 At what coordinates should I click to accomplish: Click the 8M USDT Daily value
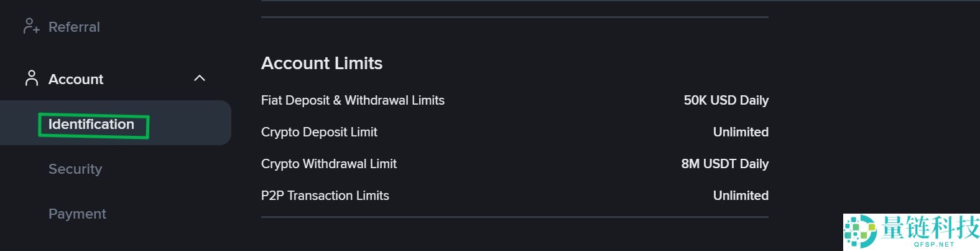point(724,164)
